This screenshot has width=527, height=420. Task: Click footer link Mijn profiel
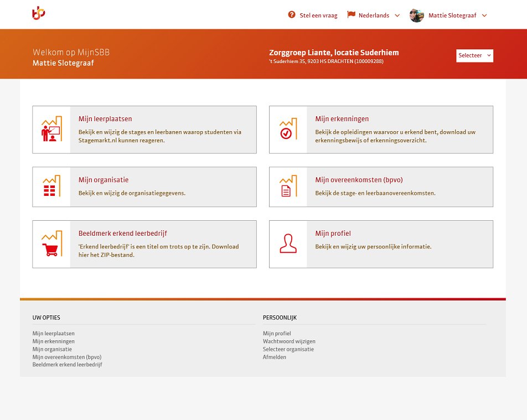(277, 333)
